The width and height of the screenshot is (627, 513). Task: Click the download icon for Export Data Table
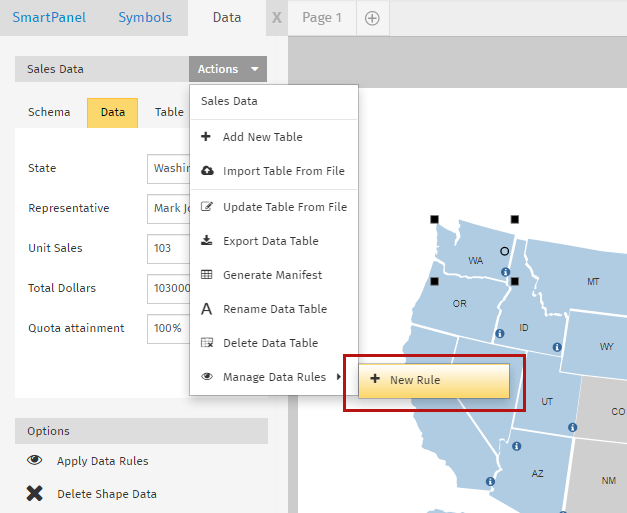pyautogui.click(x=207, y=241)
